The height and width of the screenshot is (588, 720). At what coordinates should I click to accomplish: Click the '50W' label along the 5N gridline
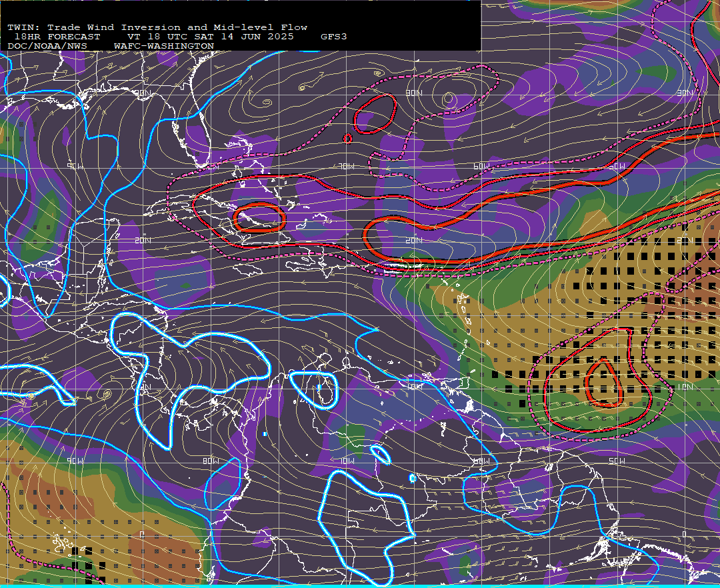[617, 461]
